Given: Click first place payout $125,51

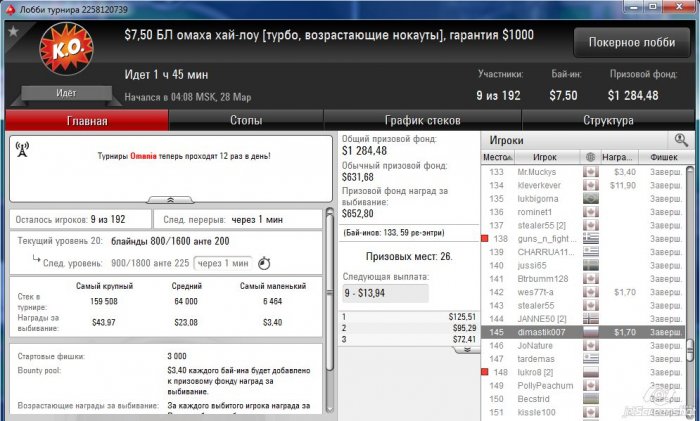Looking at the screenshot, I should tap(462, 317).
